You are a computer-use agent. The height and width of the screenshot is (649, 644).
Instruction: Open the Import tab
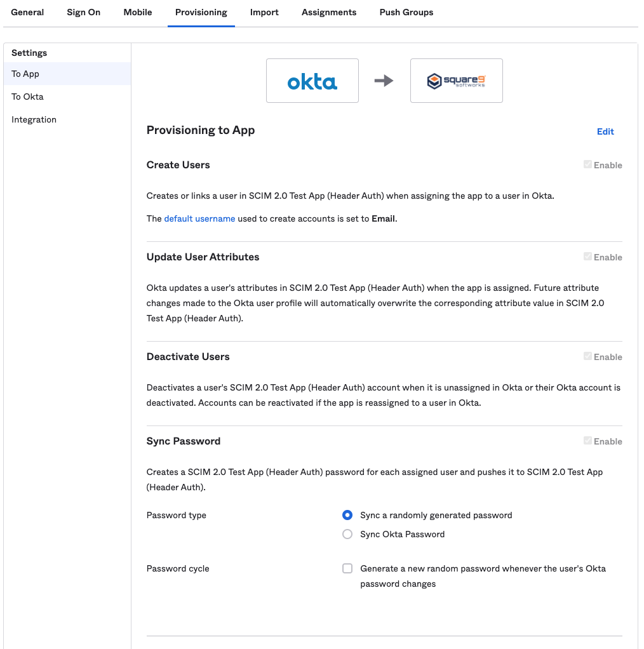[264, 12]
